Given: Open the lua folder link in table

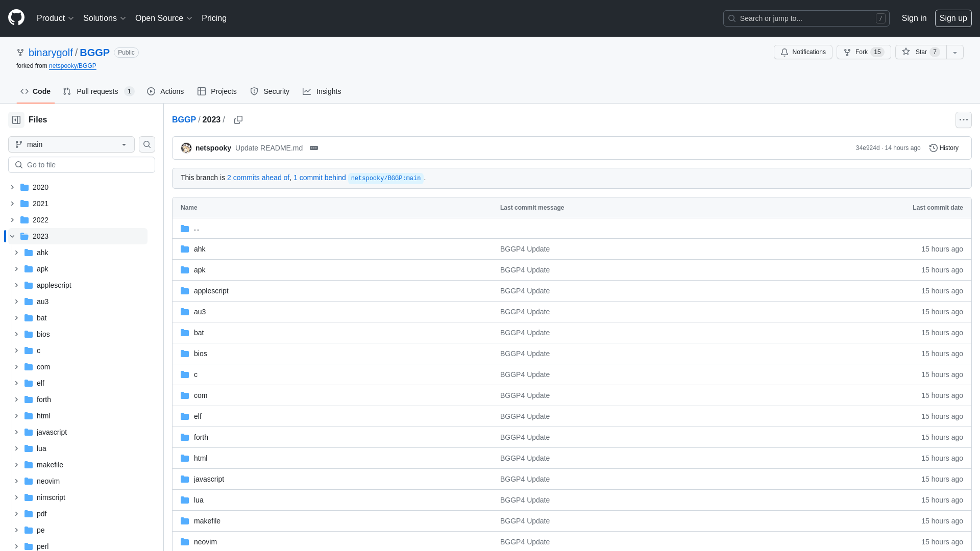Looking at the screenshot, I should [x=199, y=500].
